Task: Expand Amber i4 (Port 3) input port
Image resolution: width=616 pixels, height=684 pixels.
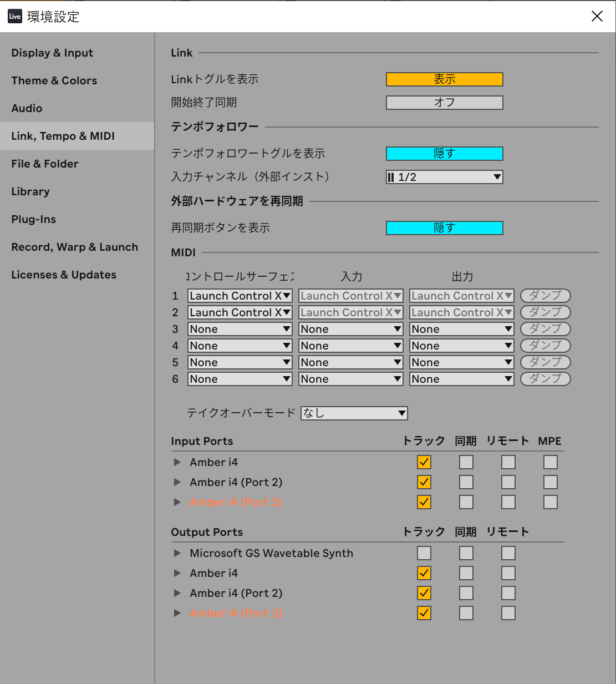Action: [177, 502]
